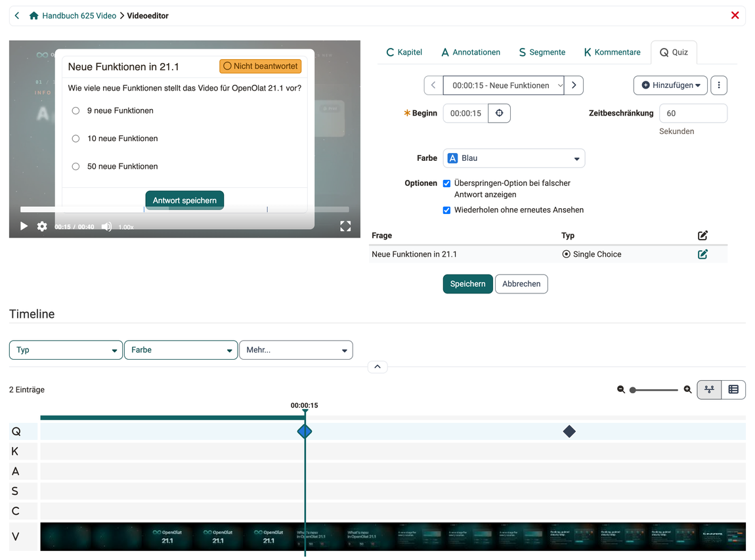Switch to the Kapitel tab
The height and width of the screenshot is (560, 755).
click(404, 52)
